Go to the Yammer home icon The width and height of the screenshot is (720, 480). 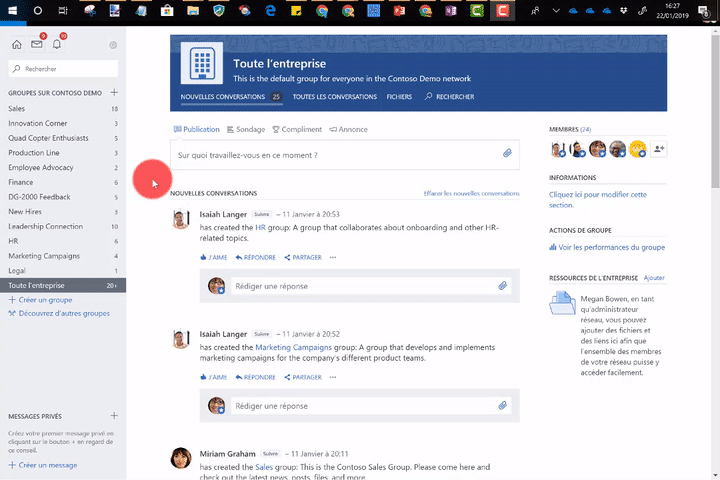tap(17, 45)
